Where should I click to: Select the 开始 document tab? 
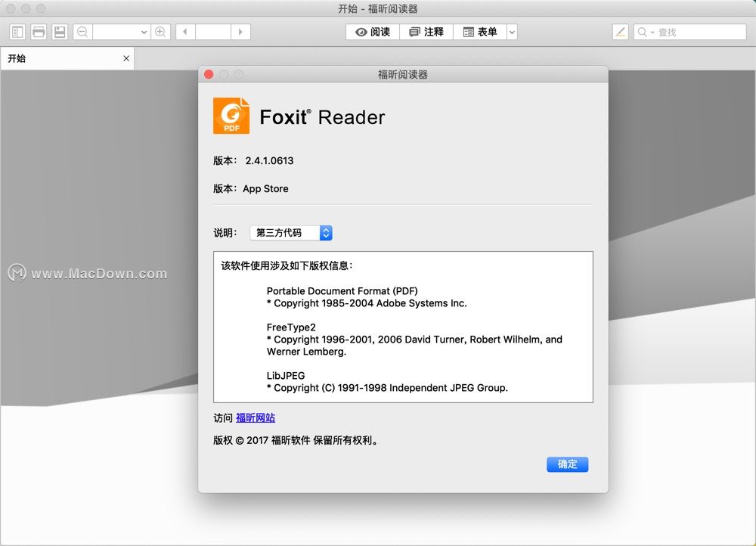point(67,58)
